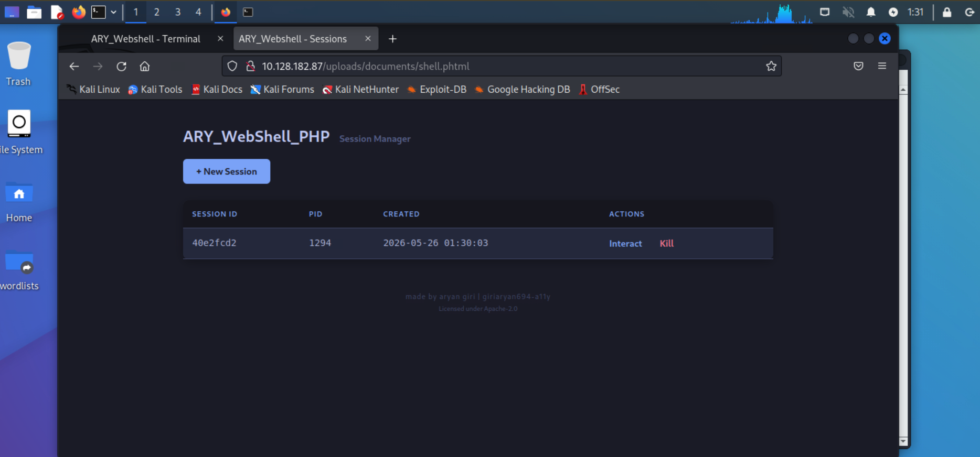Open the Home folder desktop icon
Image resolution: width=980 pixels, height=457 pixels.
[x=19, y=202]
